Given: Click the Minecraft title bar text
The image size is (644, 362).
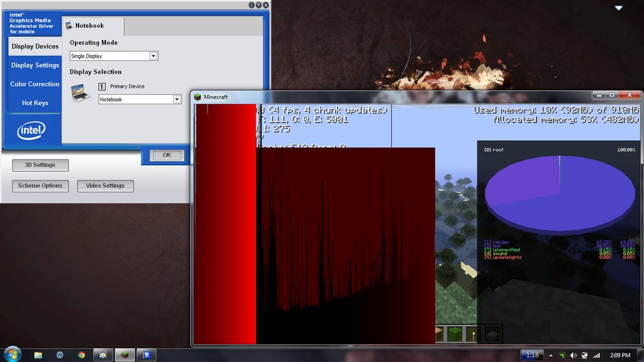Looking at the screenshot, I should point(216,97).
